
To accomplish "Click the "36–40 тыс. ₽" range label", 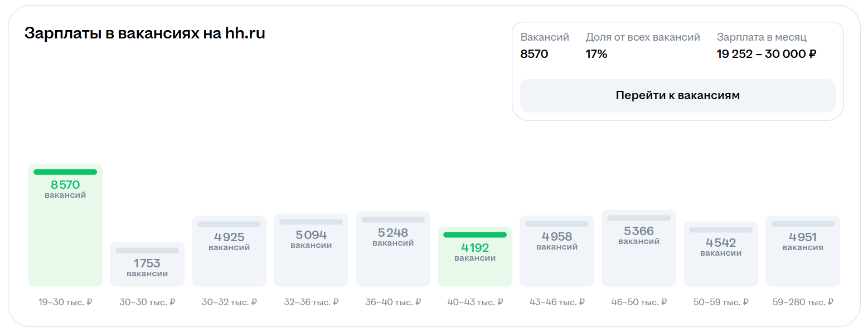I will pos(393,302).
